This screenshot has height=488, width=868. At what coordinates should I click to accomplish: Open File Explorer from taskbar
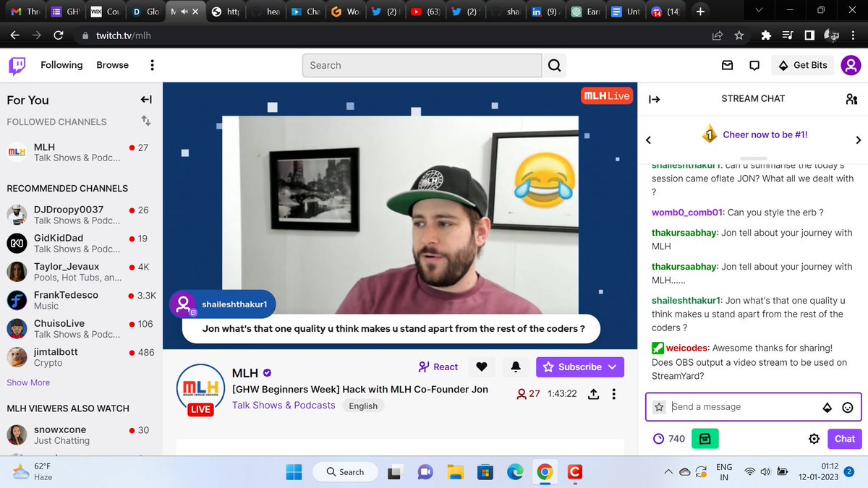(x=455, y=472)
